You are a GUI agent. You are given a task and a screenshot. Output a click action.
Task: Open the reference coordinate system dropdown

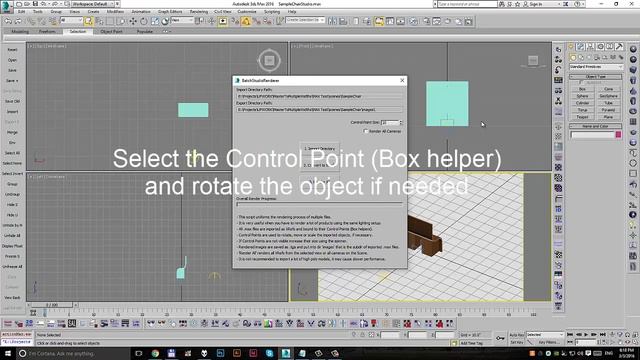[182, 20]
